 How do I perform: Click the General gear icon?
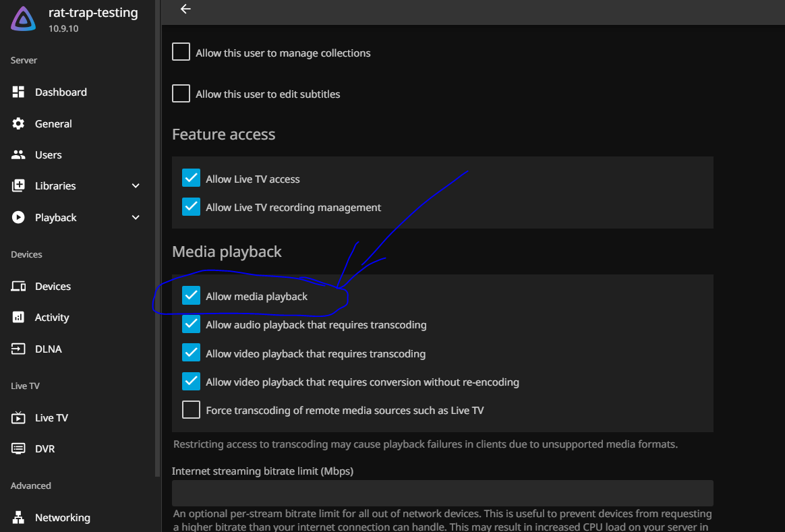(x=18, y=124)
